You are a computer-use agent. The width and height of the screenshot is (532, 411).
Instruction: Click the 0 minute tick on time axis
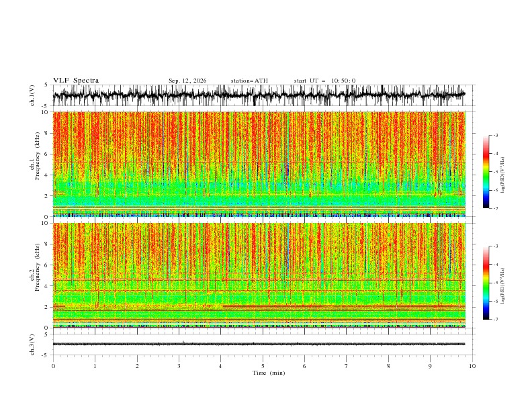(x=53, y=366)
